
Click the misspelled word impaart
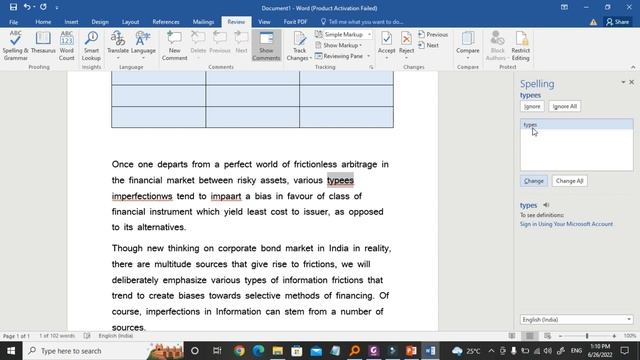226,196
